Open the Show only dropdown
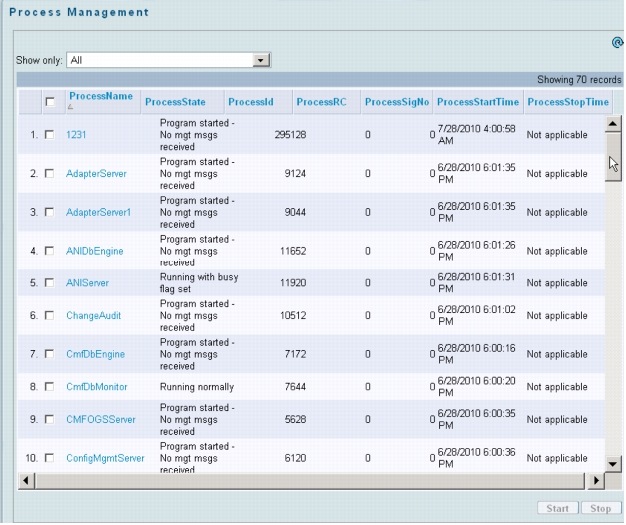 tap(261, 60)
